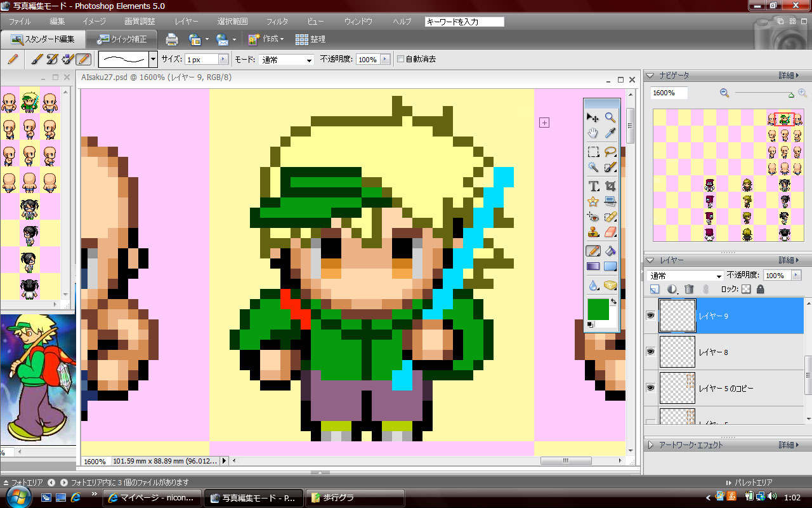This screenshot has width=812, height=508.
Task: Open the 編集 menu
Action: (57, 22)
